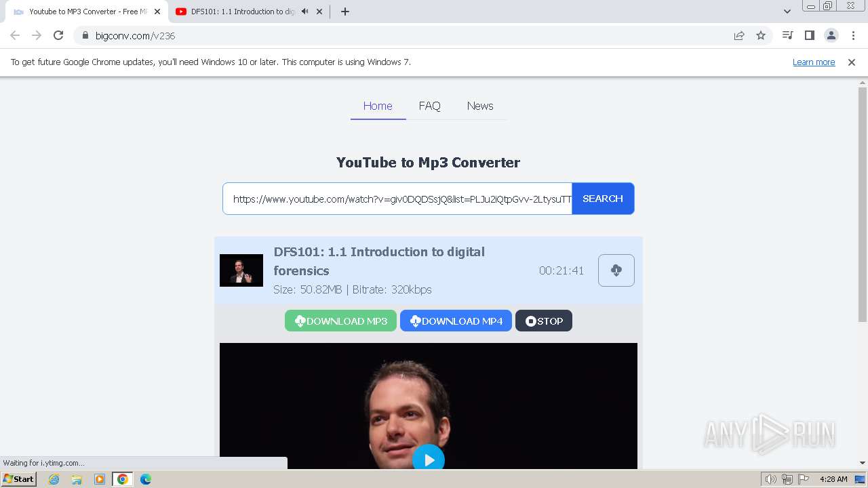Share this page icon in address bar
868x488 pixels.
click(x=739, y=36)
